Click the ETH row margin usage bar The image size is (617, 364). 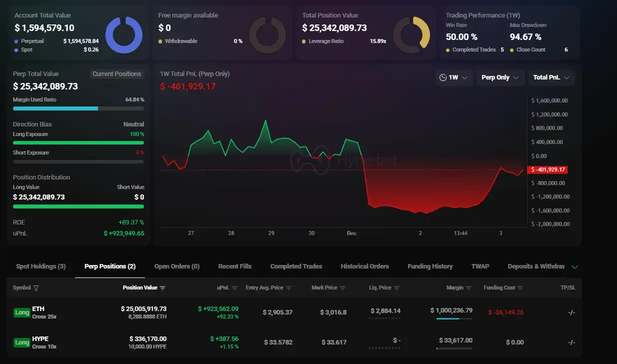(x=454, y=318)
